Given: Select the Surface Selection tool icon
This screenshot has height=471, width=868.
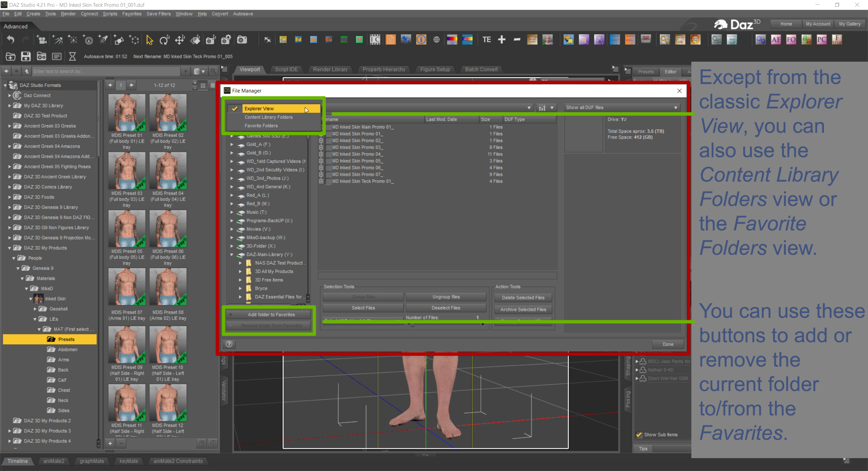Looking at the screenshot, I should coord(195,40).
